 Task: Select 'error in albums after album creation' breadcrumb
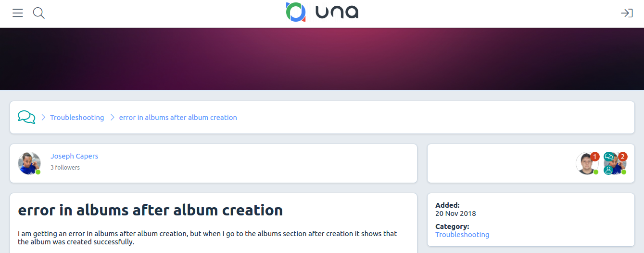point(178,118)
